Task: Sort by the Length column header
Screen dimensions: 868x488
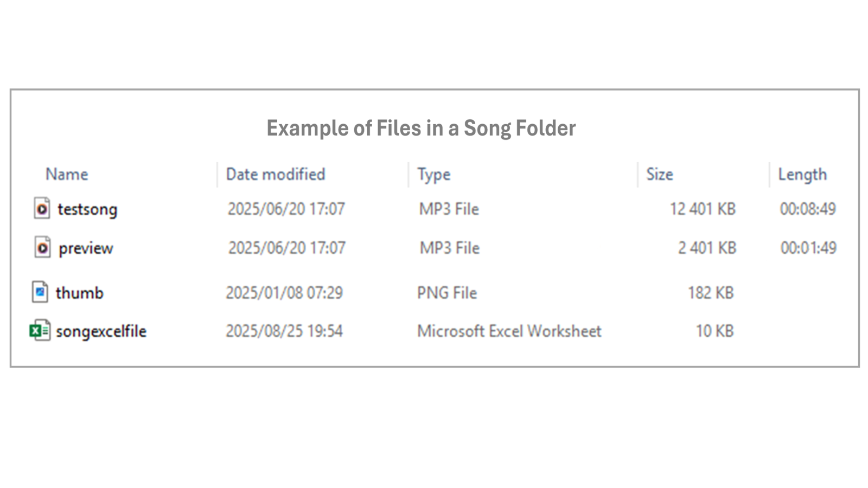Action: (x=802, y=175)
